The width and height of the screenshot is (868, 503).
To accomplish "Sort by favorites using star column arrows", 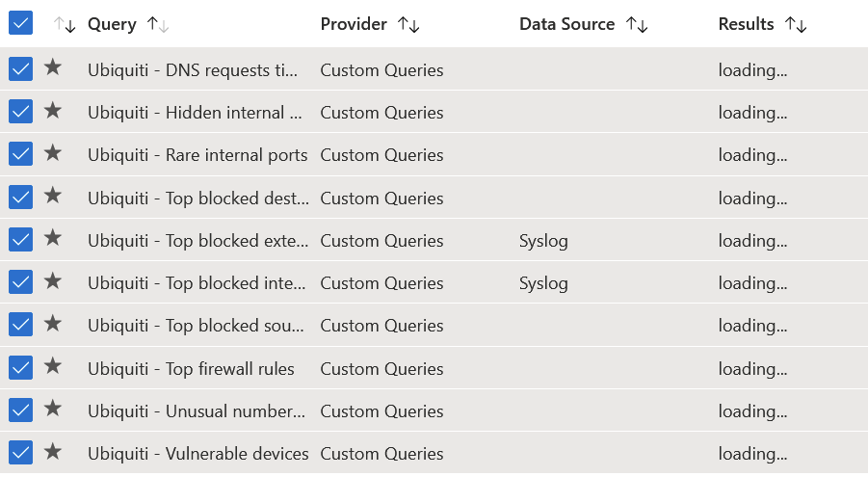I will pyautogui.click(x=65, y=24).
